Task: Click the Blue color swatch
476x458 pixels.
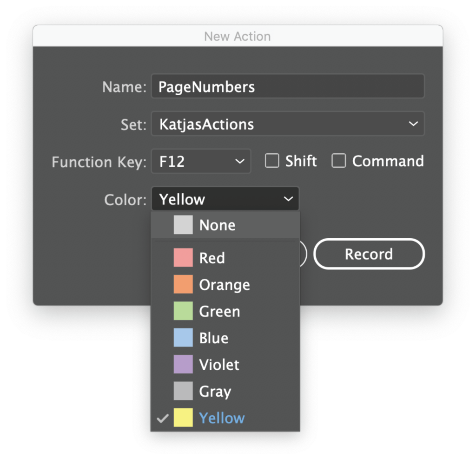Action: click(182, 338)
